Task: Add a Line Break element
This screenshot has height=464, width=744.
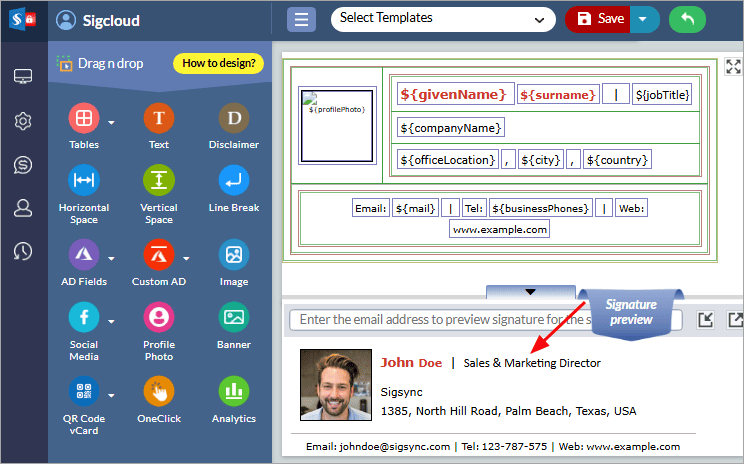Action: (234, 180)
